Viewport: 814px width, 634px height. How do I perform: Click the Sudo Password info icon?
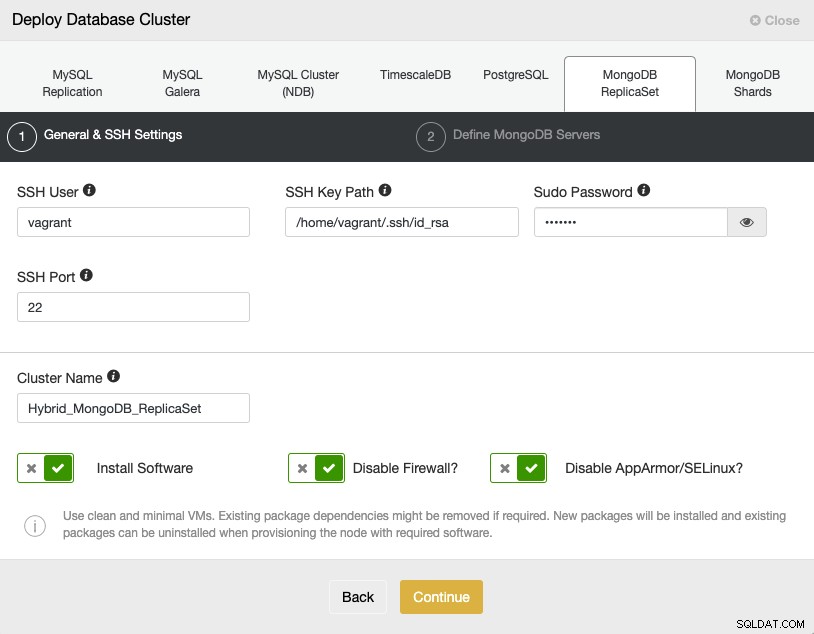pos(644,190)
